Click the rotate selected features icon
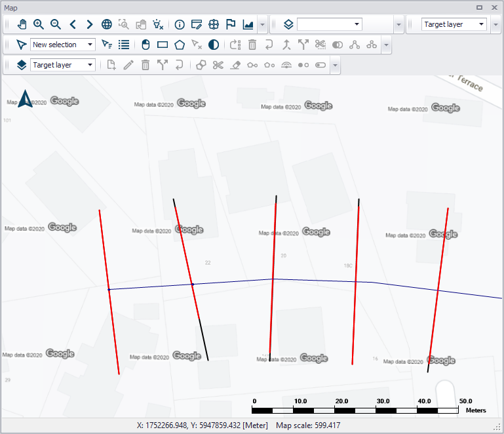504x434 pixels. 235,45
